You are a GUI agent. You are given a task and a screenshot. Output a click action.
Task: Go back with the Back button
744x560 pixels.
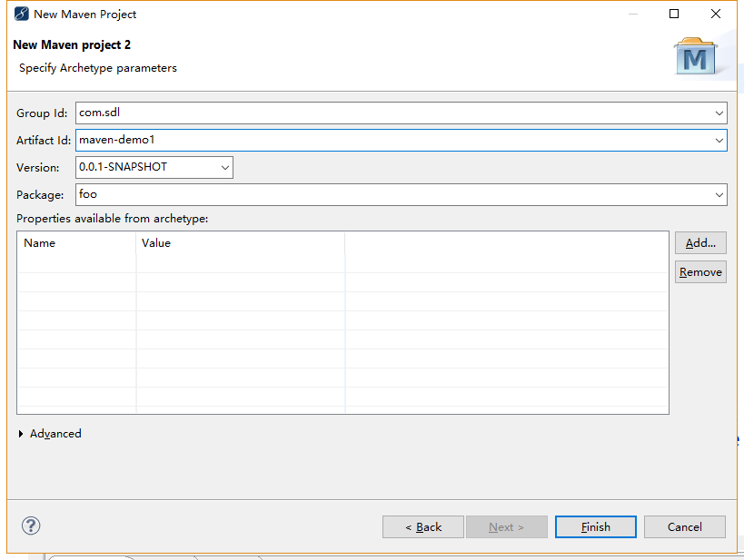[423, 526]
